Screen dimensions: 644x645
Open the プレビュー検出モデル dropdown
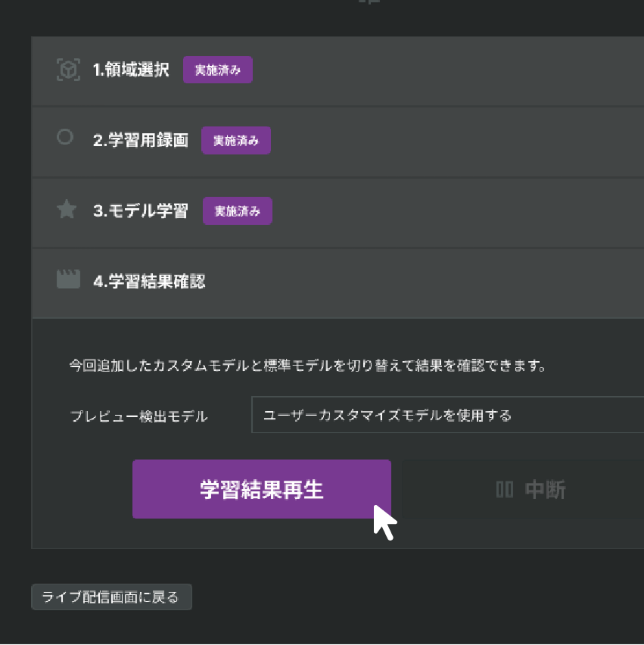[446, 415]
